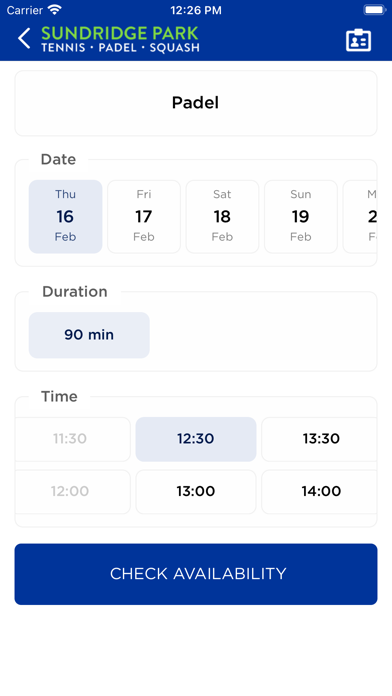Image resolution: width=392 pixels, height=696 pixels.
Task: Select the 90 min duration
Action: pyautogui.click(x=89, y=335)
